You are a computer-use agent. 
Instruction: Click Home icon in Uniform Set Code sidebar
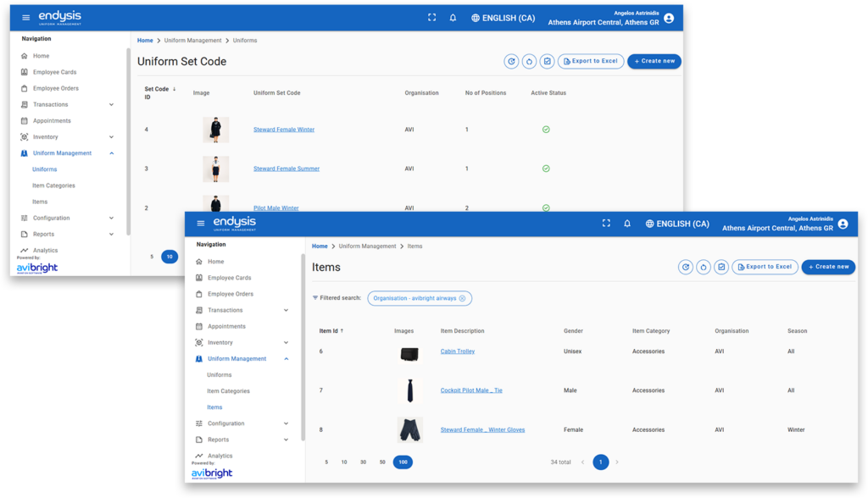point(24,56)
